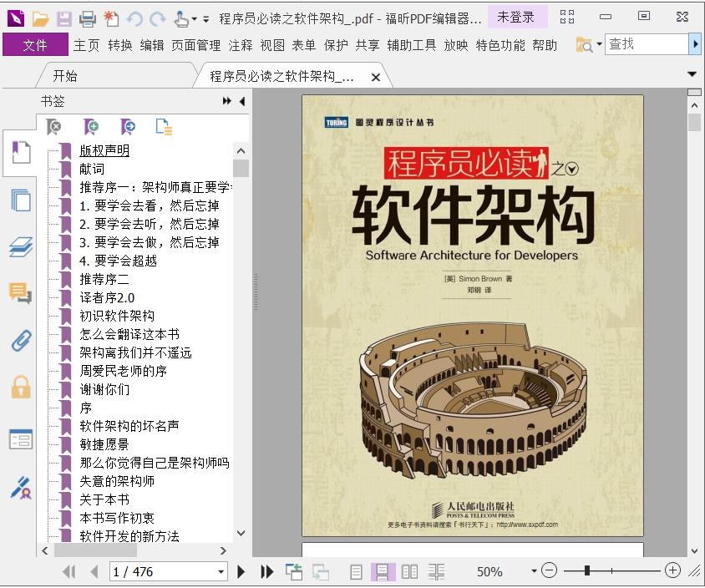Select the 版权声明 bookmark
This screenshot has height=588, width=705.
click(x=104, y=150)
